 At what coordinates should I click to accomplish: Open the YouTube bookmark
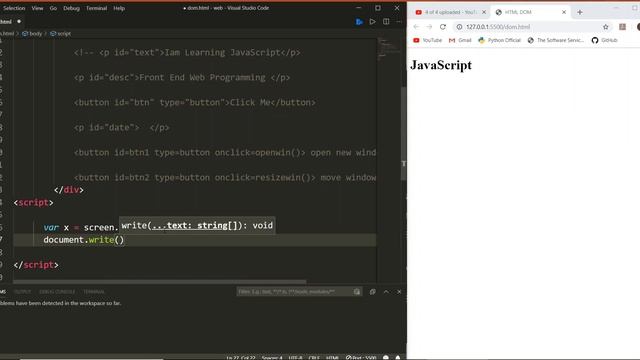[x=427, y=40]
